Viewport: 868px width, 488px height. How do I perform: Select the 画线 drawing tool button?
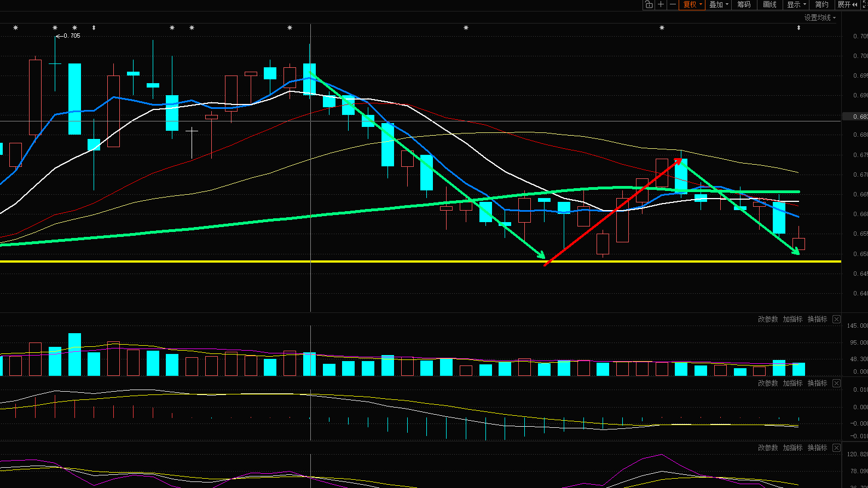coord(770,4)
